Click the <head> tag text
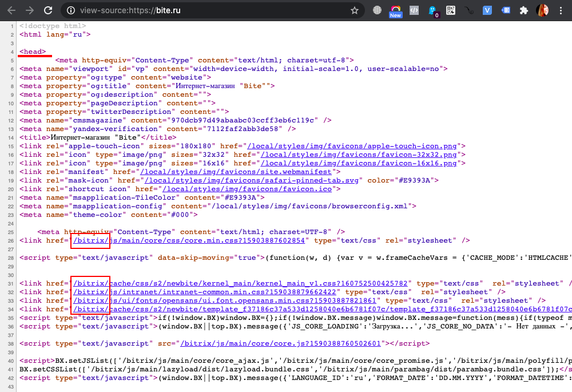Screen dimensions: 572x392 point(33,52)
